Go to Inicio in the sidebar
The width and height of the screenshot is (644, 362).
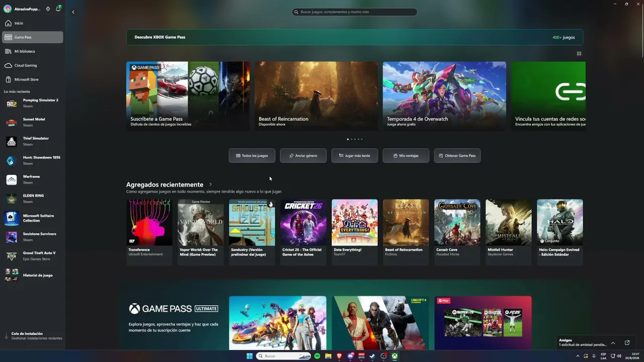click(33, 23)
